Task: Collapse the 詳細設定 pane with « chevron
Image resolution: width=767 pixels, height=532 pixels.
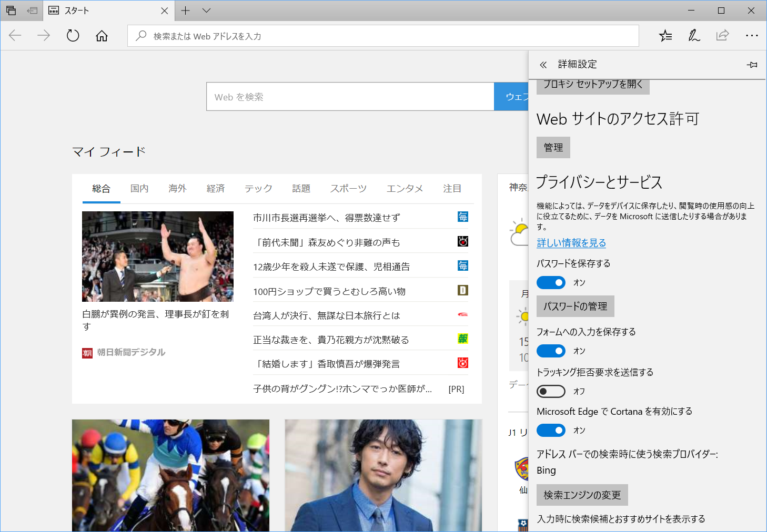Action: (542, 64)
